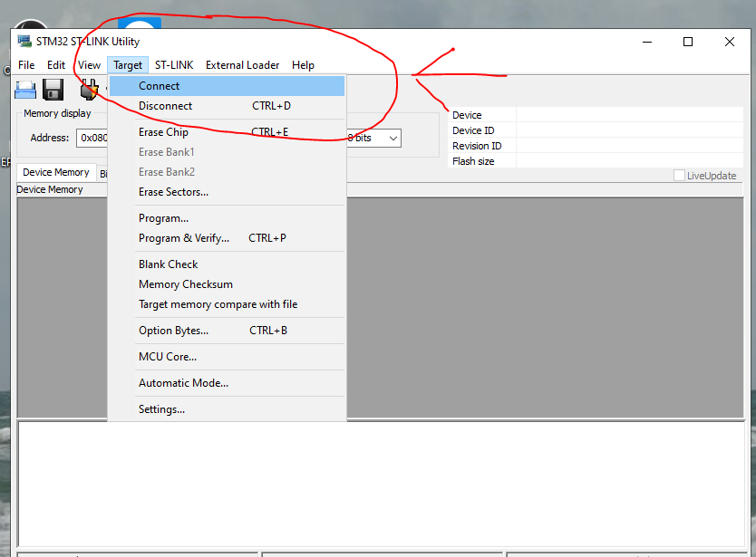Screen dimensions: 756x557
Task: Switch to the Device Memory tab
Action: click(56, 172)
